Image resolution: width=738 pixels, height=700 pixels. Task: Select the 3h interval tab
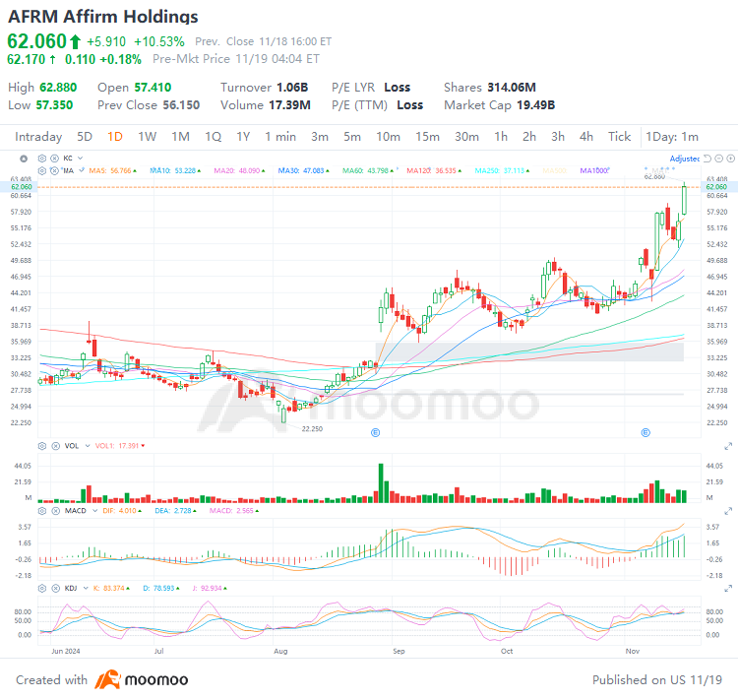tap(558, 137)
